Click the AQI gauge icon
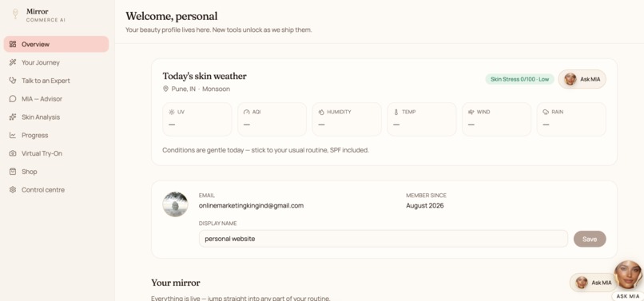The image size is (644, 301). point(246,112)
